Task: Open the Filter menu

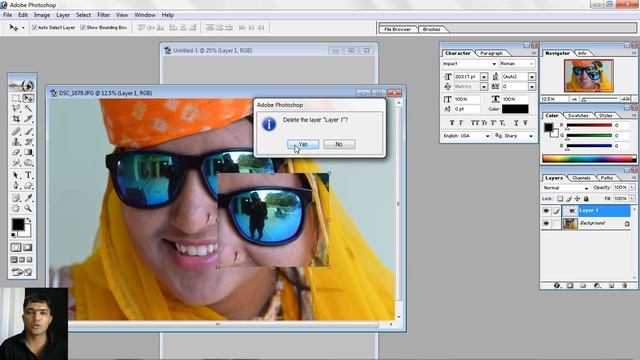Action: 103,15
